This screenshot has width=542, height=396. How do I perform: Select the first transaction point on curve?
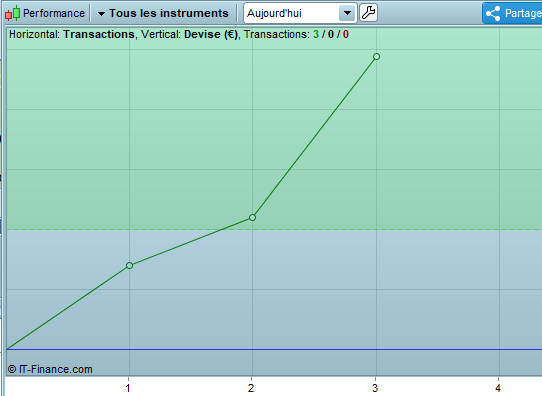tap(129, 265)
